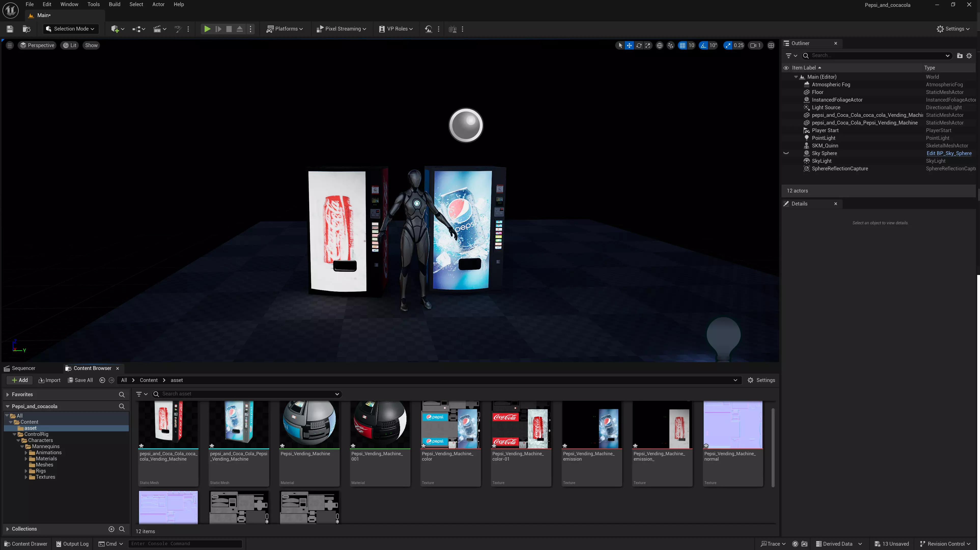Screen dimensions: 980x550
Task: Click the Add button in Content Browser
Action: (19, 380)
